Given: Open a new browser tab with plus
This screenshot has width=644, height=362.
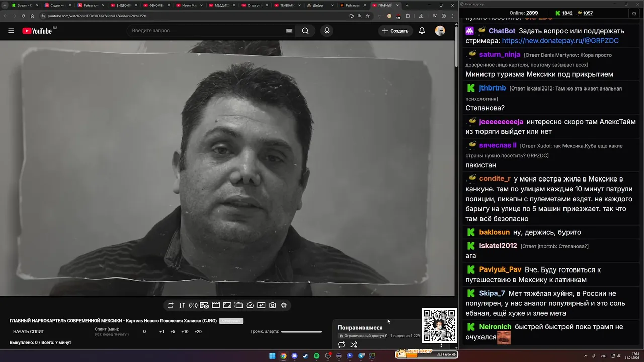Looking at the screenshot, I should click(x=407, y=5).
